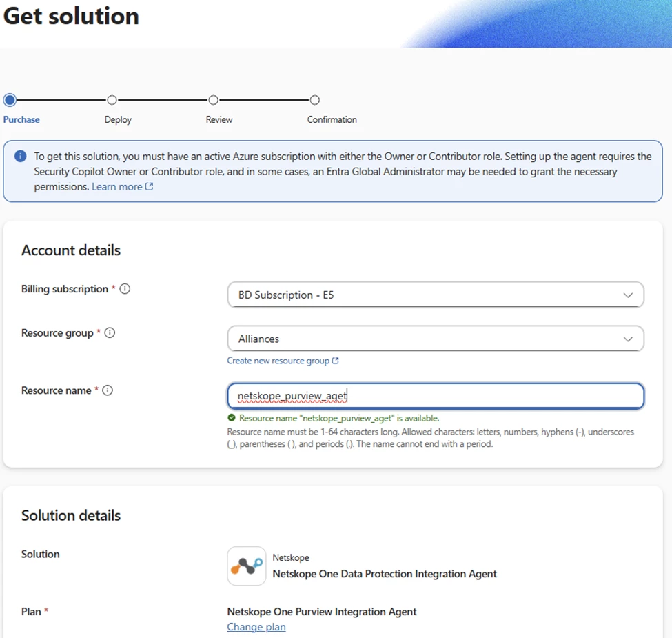The image size is (672, 638).
Task: Click the Review step circle marker
Action: point(214,100)
